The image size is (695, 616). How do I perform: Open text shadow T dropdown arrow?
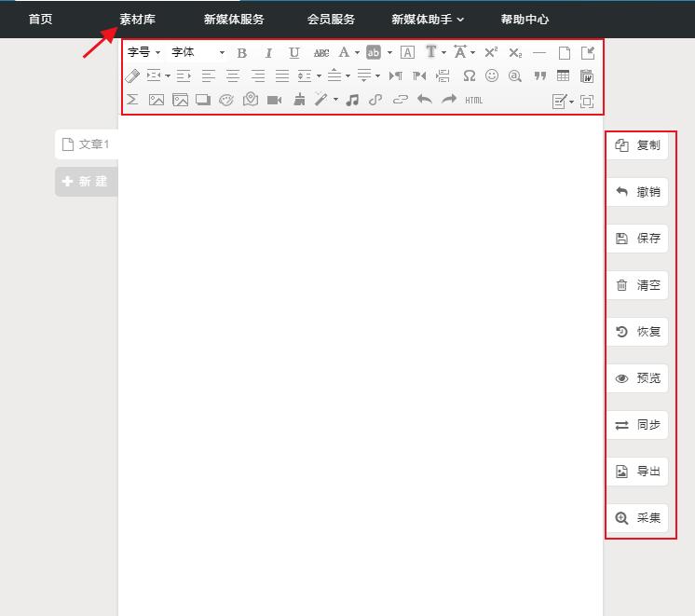[x=443, y=53]
